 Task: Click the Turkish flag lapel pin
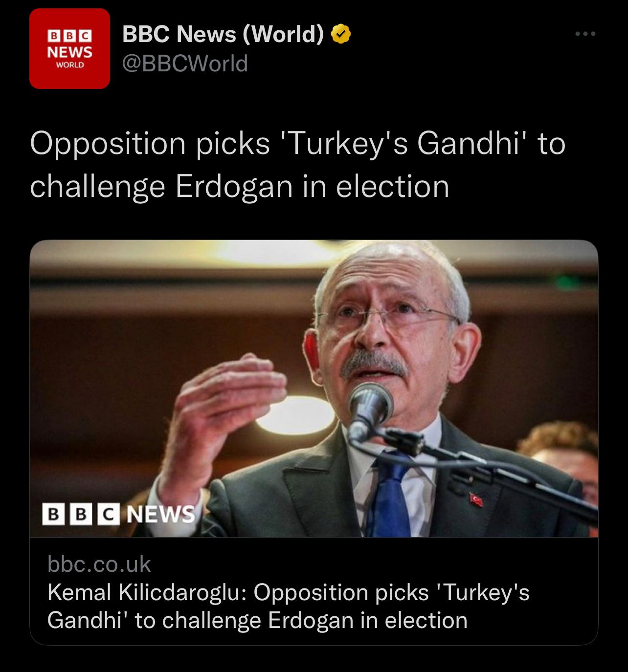[476, 499]
